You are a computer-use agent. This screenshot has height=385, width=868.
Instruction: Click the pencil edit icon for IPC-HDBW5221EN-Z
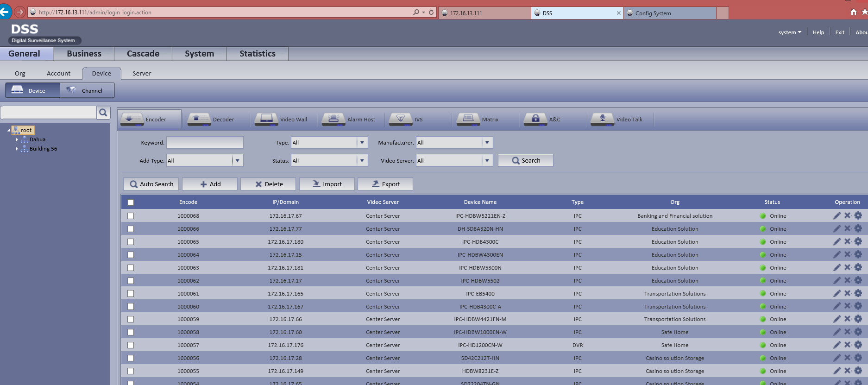837,215
